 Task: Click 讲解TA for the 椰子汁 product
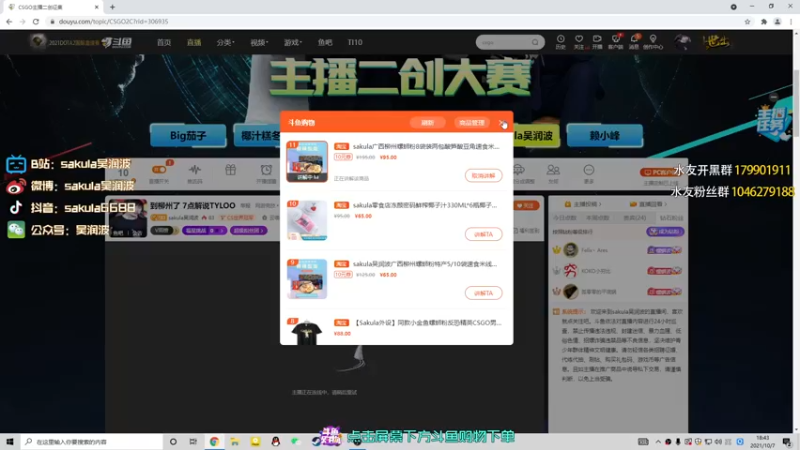pyautogui.click(x=483, y=234)
